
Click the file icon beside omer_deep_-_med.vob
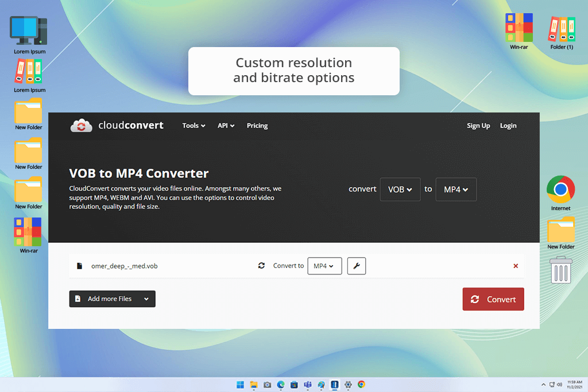(79, 266)
